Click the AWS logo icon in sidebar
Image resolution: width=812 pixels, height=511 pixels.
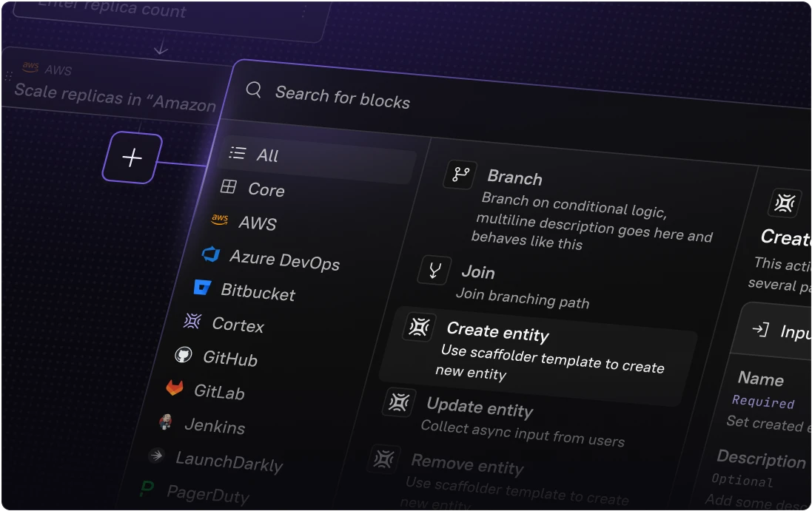pyautogui.click(x=220, y=220)
